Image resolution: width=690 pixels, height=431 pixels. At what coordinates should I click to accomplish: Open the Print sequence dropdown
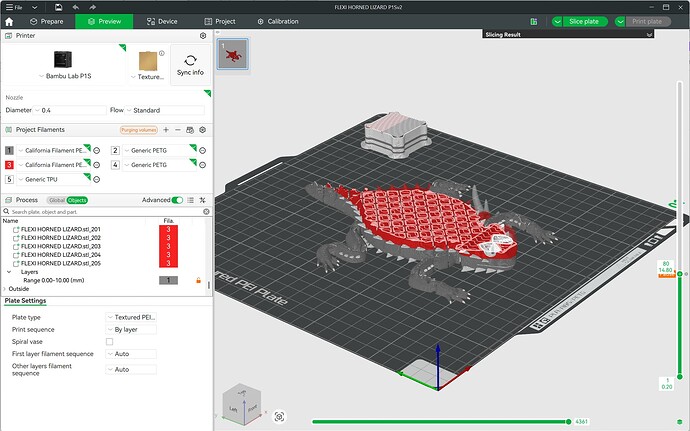coord(131,330)
